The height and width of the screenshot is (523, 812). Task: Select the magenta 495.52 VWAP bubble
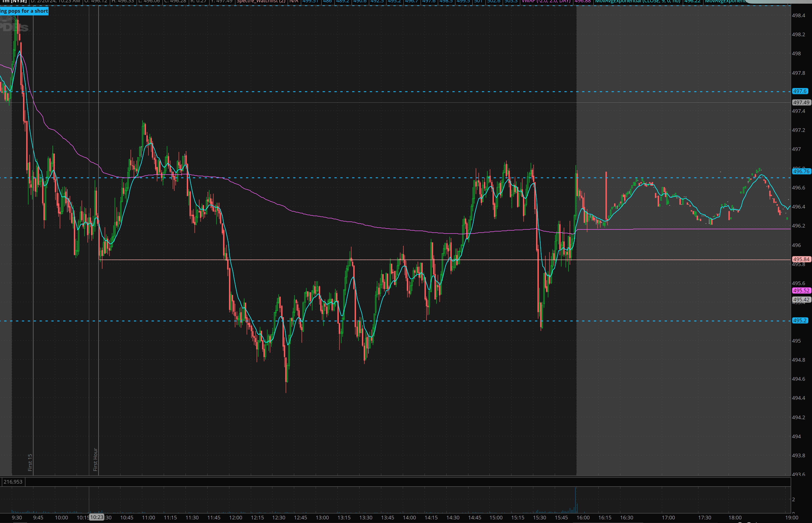click(801, 290)
